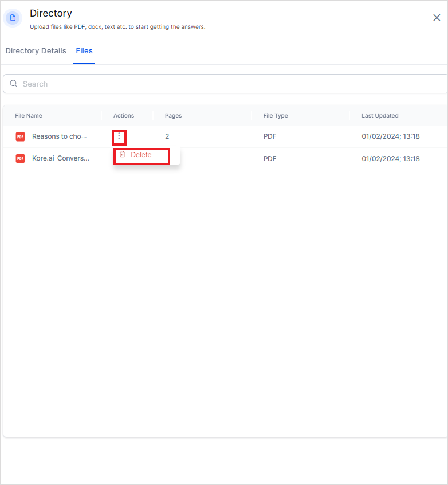
Task: Click page count '2' in first row
Action: click(167, 136)
